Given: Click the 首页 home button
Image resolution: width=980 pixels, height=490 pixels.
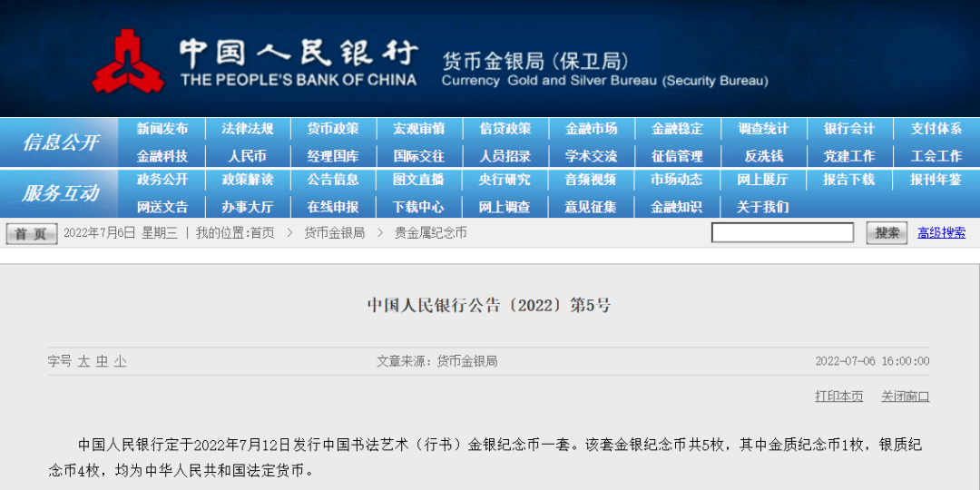Looking at the screenshot, I should tap(32, 234).
